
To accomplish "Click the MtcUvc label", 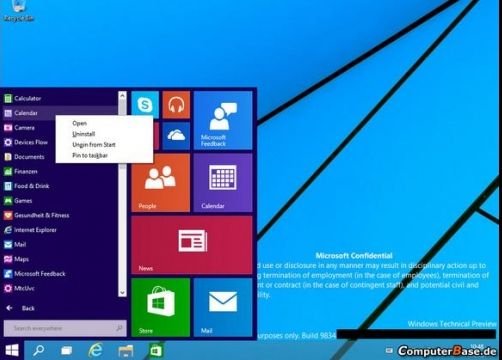I will tap(24, 288).
